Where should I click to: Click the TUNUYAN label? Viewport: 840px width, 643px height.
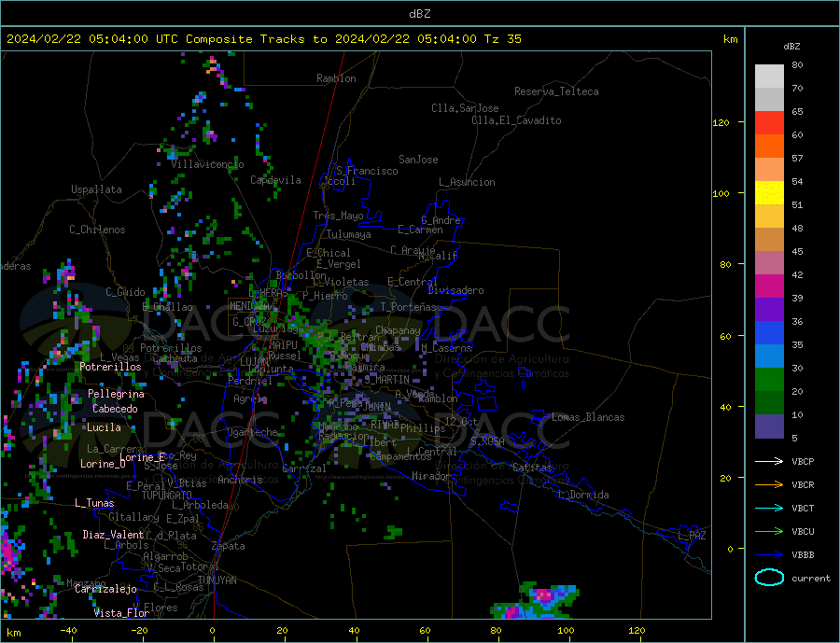click(217, 580)
